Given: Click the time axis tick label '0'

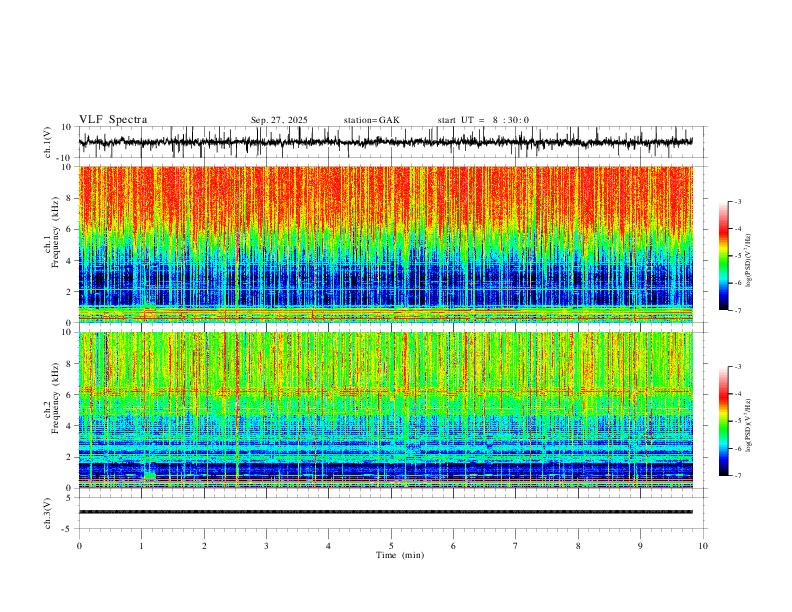Looking at the screenshot, I should pos(79,546).
